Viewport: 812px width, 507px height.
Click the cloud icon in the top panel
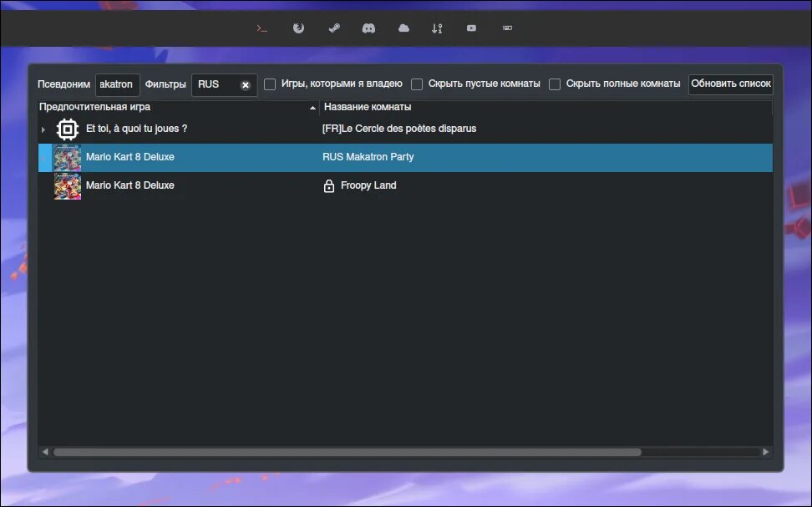(404, 28)
